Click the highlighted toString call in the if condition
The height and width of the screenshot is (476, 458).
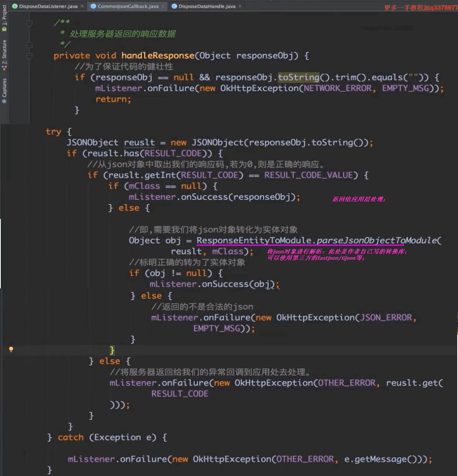coord(298,77)
